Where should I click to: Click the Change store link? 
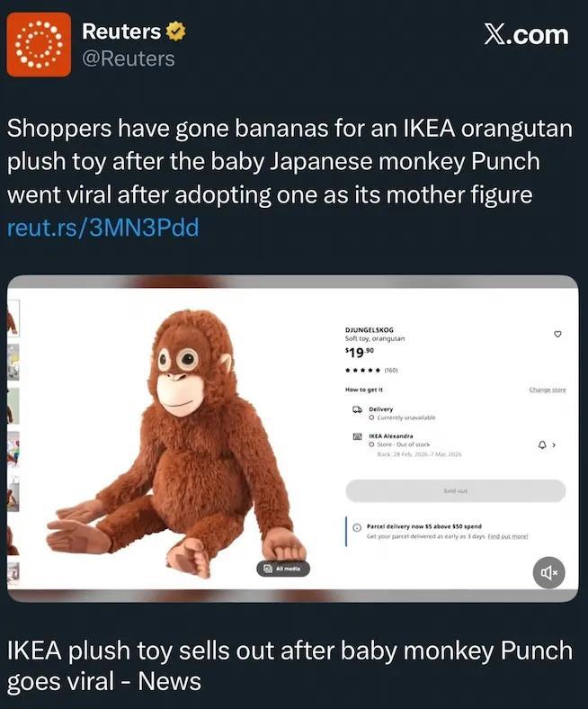click(x=547, y=390)
